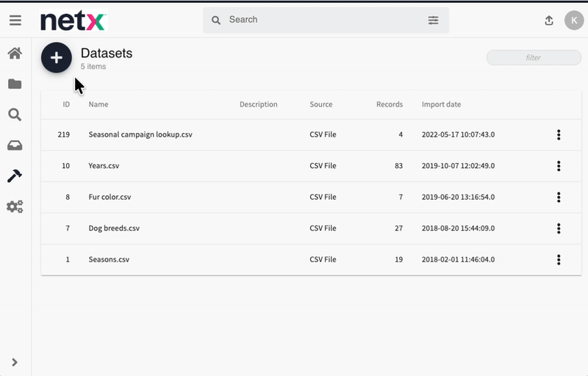Viewport: 588px width, 376px height.
Task: Open the gears System settings icon
Action: coord(15,206)
